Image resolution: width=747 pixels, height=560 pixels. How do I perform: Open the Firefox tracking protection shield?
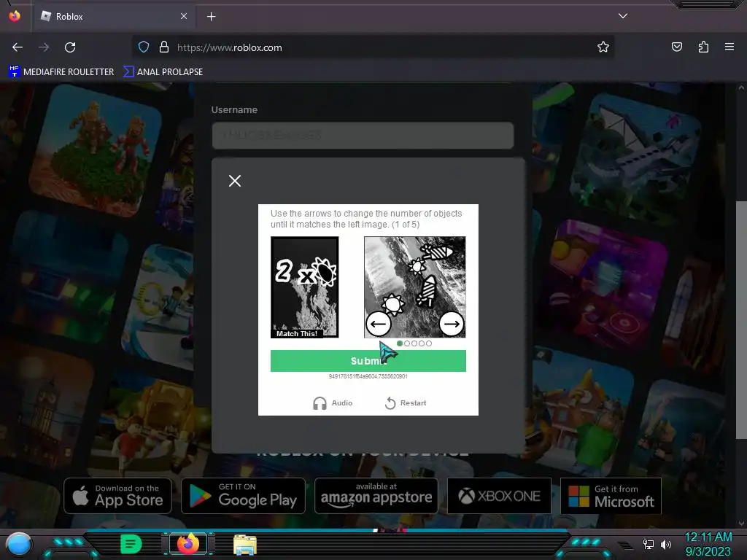click(x=144, y=47)
